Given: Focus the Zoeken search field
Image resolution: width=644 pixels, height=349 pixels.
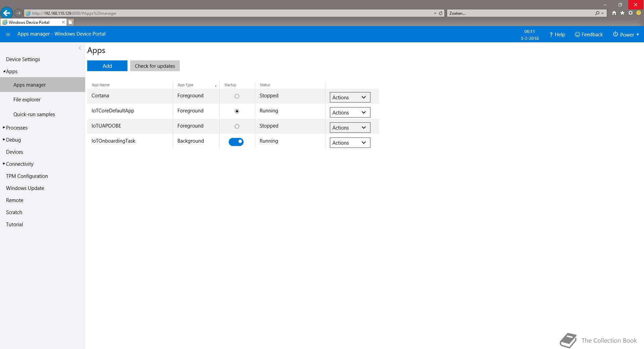Looking at the screenshot, I should (x=520, y=13).
